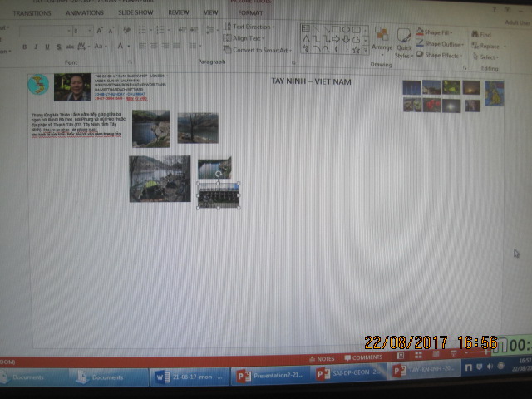Open the TRANSITIONS ribbon tab
Screen dimensions: 532x399
click(32, 13)
